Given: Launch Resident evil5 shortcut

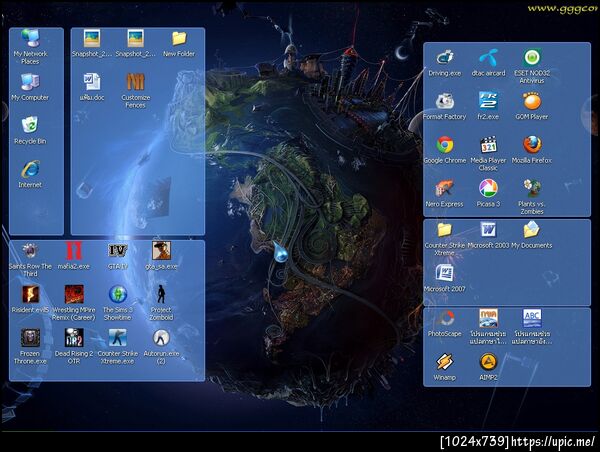Looking at the screenshot, I should 30,295.
